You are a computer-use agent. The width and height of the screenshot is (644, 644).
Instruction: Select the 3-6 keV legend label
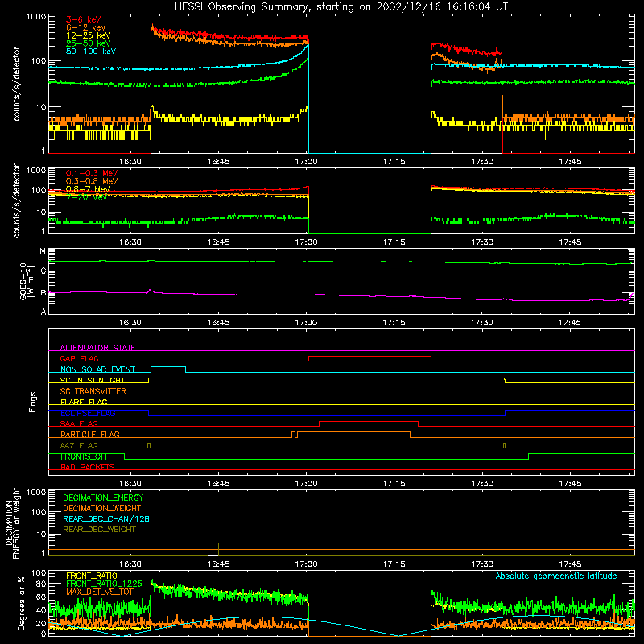(84, 19)
